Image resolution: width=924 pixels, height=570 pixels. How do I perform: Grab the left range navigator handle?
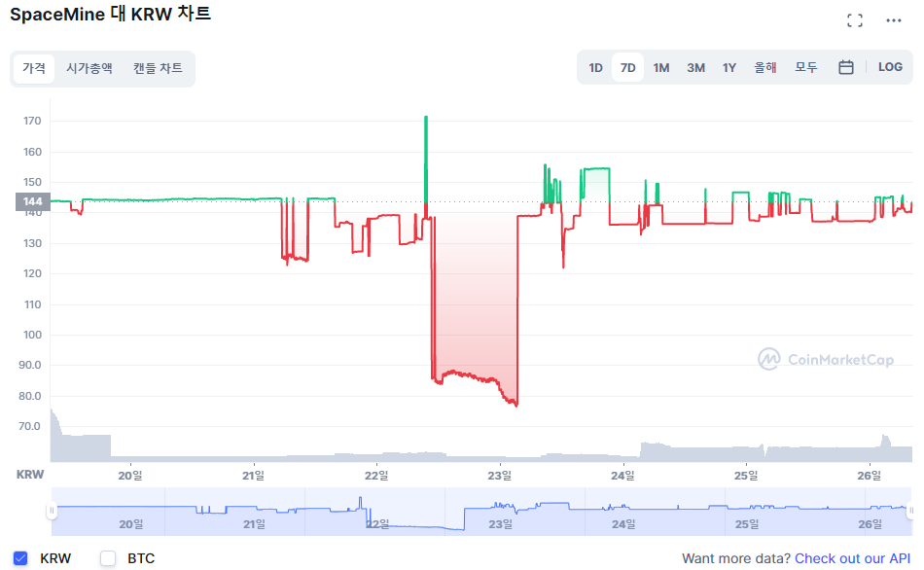coord(52,511)
